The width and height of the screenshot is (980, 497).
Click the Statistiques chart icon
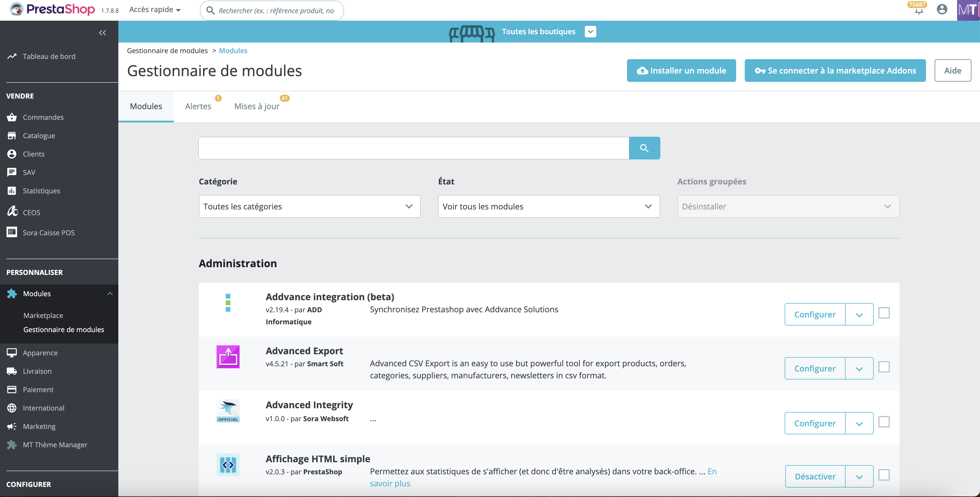point(12,191)
